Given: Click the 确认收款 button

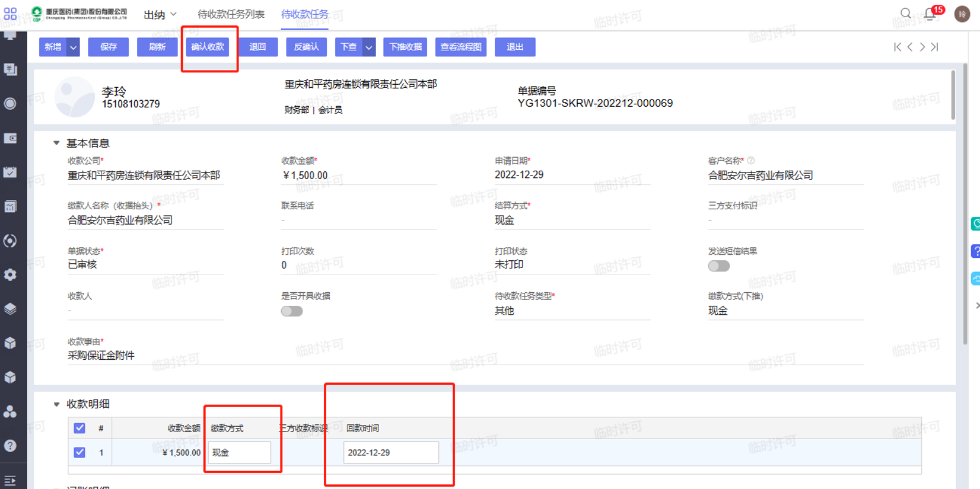Looking at the screenshot, I should (208, 47).
